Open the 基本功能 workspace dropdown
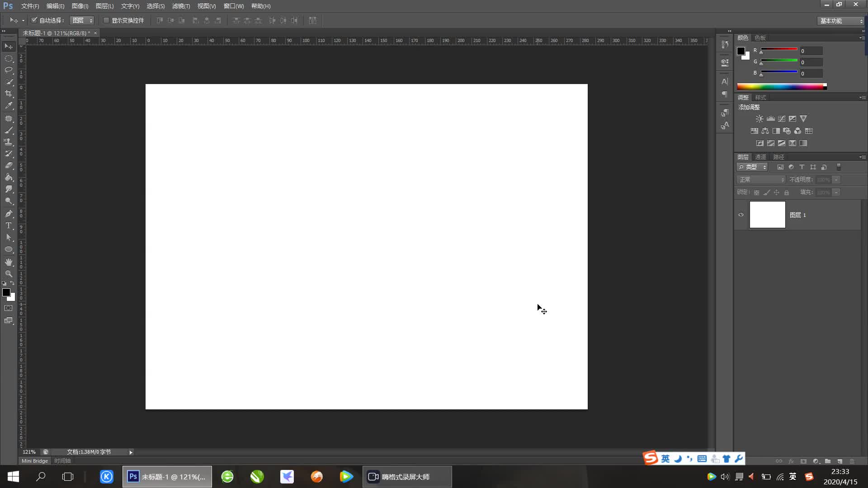 click(841, 21)
